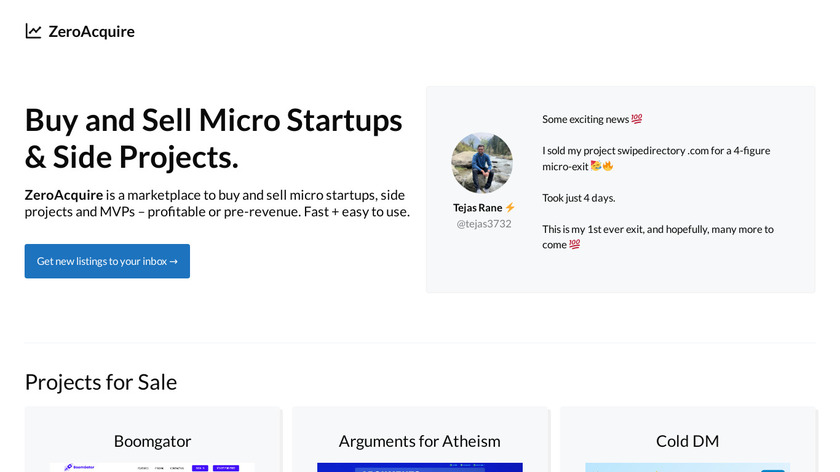840x472 pixels.
Task: Click the lightning emoji beside Tejas Rane
Action: (510, 207)
